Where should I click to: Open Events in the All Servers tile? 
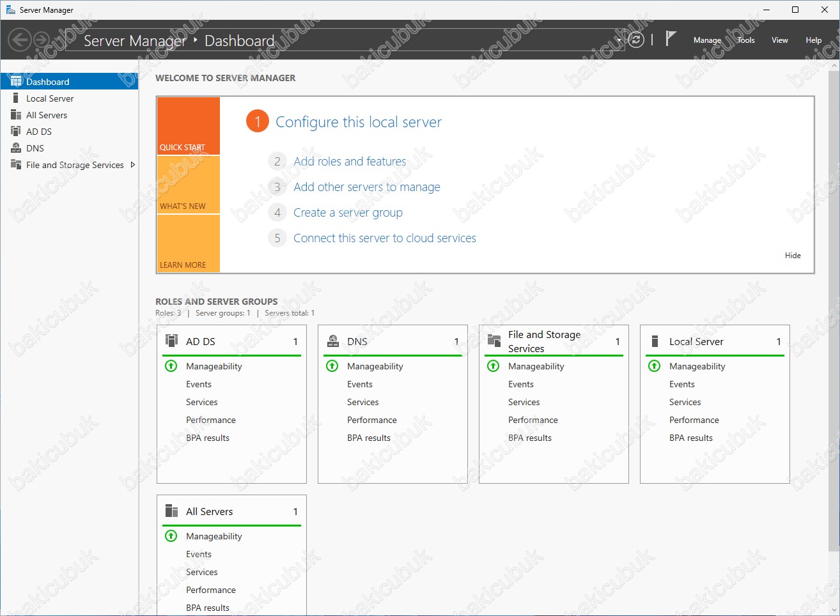tap(199, 554)
